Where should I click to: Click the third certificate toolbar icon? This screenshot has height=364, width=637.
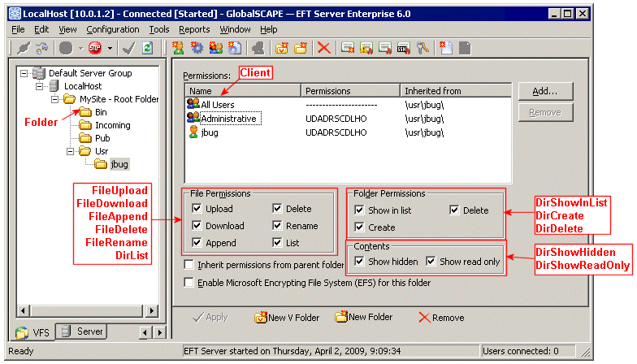coord(385,48)
